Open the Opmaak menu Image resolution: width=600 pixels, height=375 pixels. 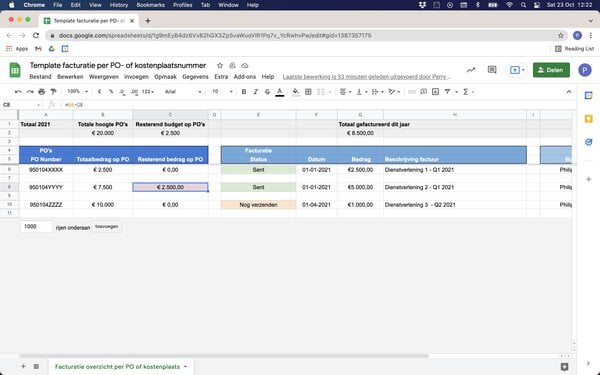165,77
